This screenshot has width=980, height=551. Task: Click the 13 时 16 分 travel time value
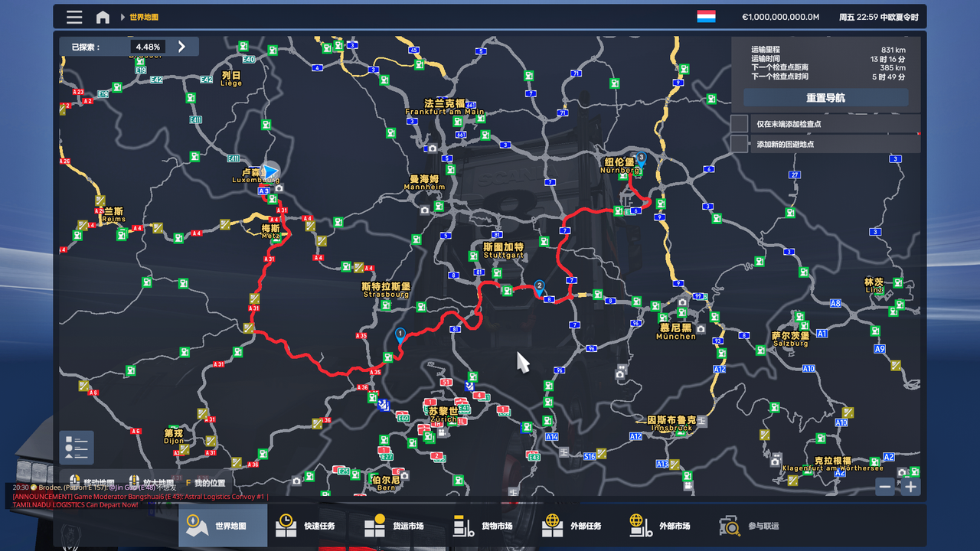[887, 59]
